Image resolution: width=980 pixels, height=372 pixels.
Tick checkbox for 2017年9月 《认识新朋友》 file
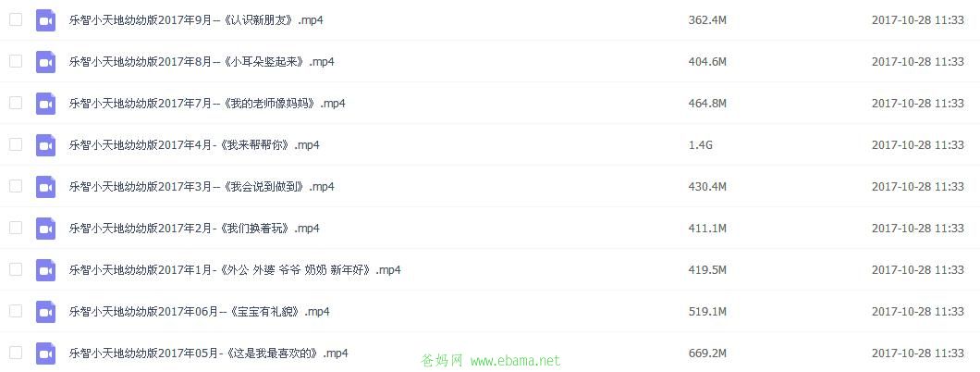click(x=16, y=19)
